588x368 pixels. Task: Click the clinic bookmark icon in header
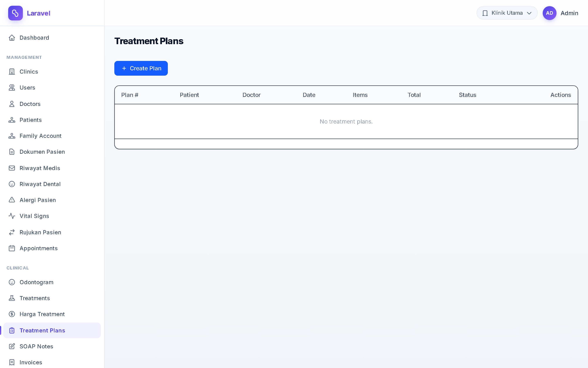click(x=485, y=13)
